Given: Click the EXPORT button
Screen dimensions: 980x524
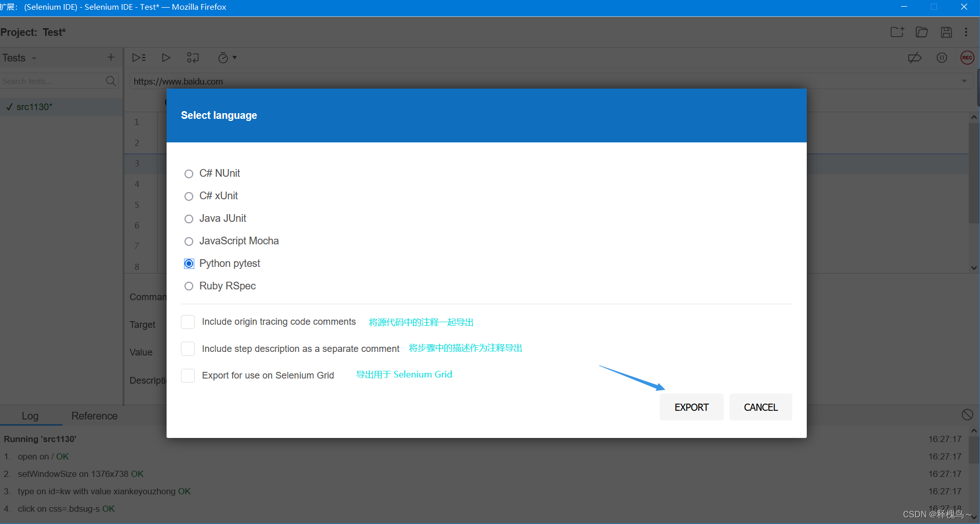Looking at the screenshot, I should [x=691, y=407].
